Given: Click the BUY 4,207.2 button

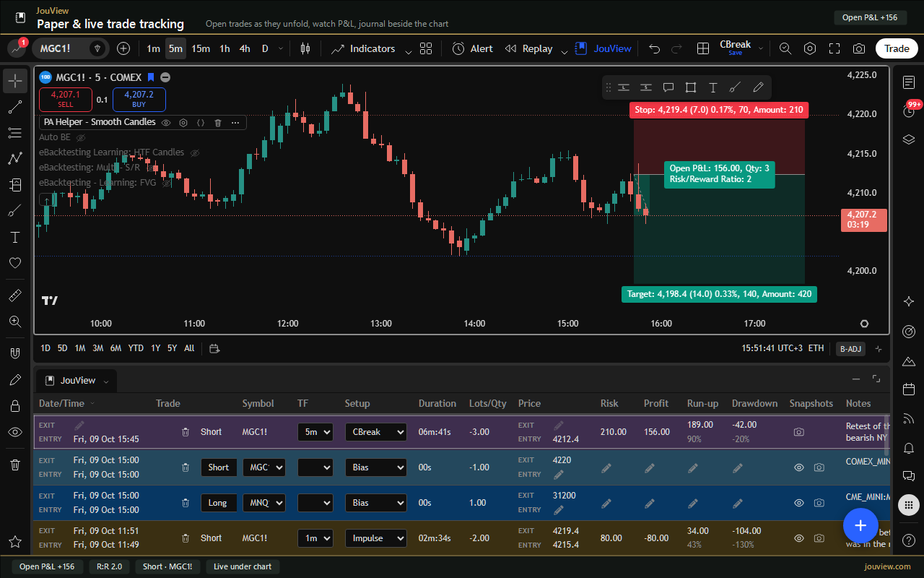Looking at the screenshot, I should coord(139,100).
